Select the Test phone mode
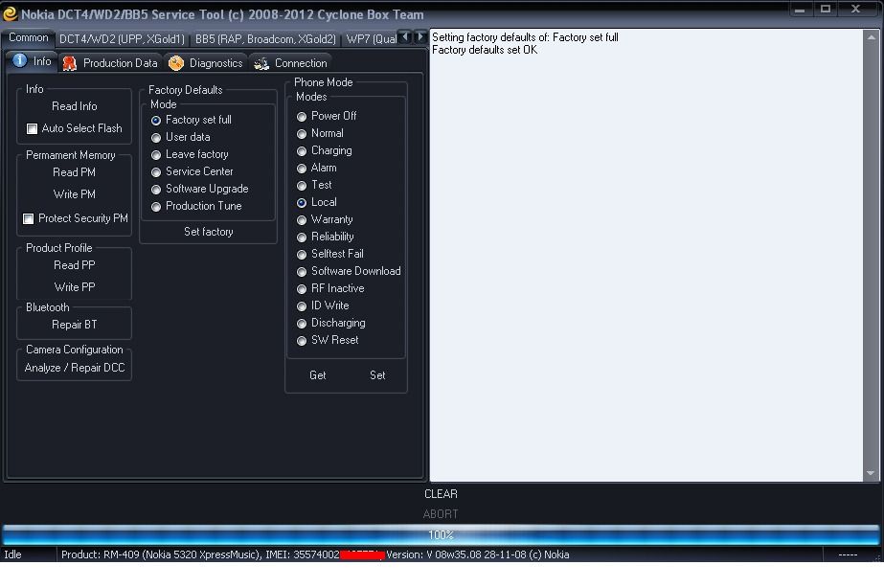The image size is (884, 588). click(x=302, y=186)
